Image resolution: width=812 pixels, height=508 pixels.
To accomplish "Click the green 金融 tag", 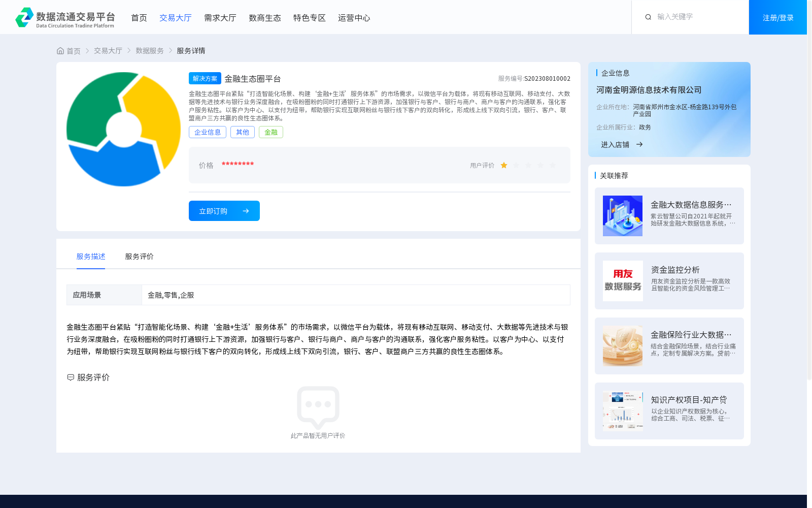I will coord(271,132).
